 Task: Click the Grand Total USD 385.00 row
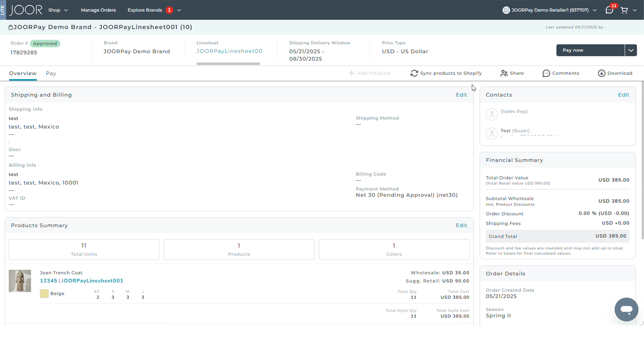557,236
